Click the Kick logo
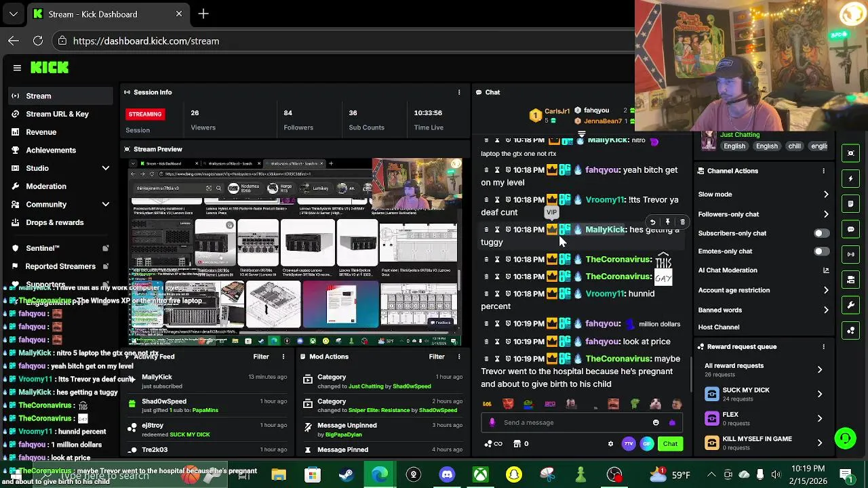The height and width of the screenshot is (488, 868). click(50, 67)
